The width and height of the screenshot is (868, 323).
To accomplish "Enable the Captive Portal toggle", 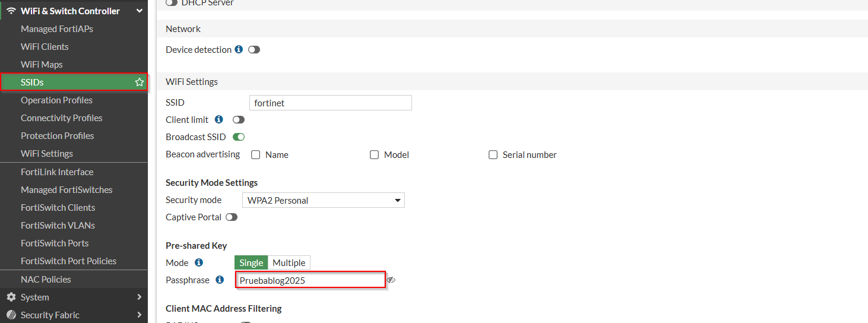I will 232,217.
